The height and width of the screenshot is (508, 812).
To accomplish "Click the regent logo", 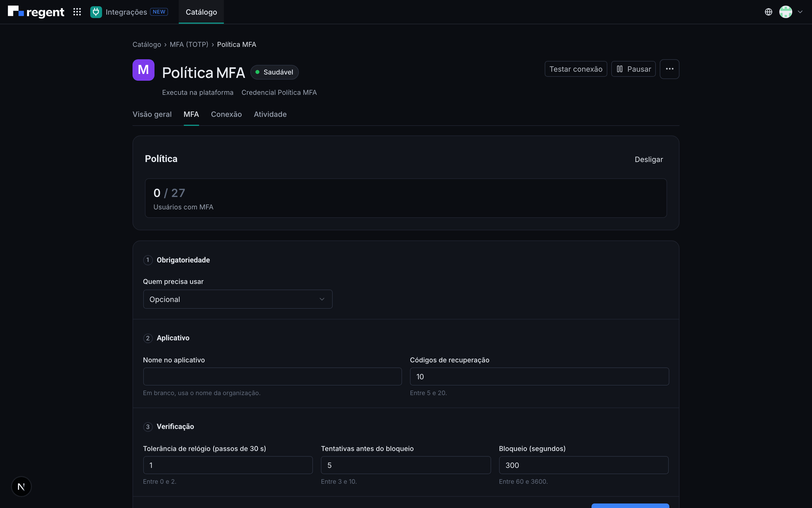I will [36, 12].
